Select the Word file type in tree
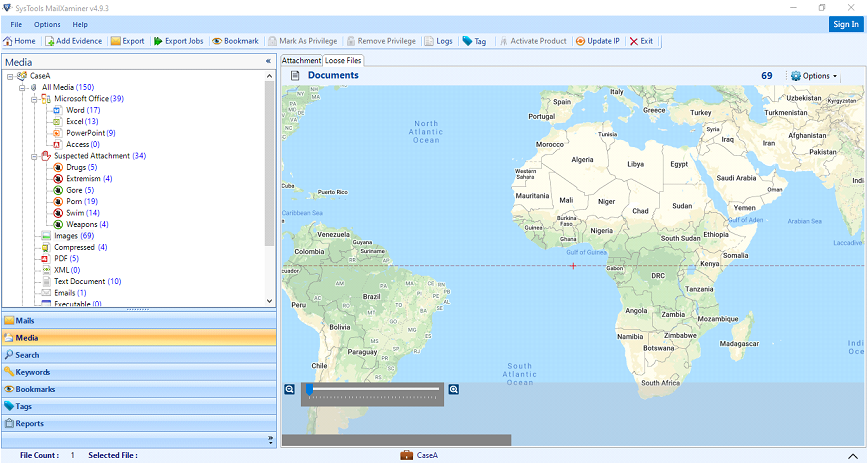This screenshot has height=474, width=868. 76,110
